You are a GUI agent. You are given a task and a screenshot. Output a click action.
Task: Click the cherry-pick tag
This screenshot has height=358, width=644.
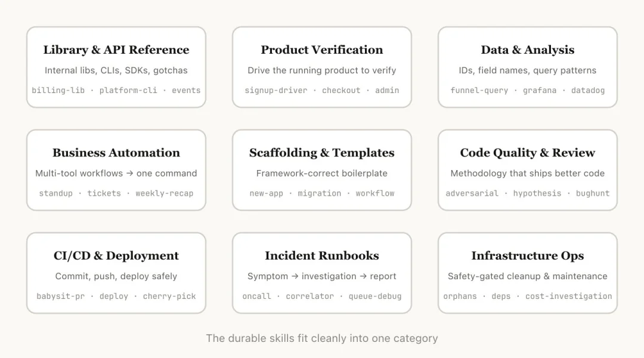click(x=169, y=296)
